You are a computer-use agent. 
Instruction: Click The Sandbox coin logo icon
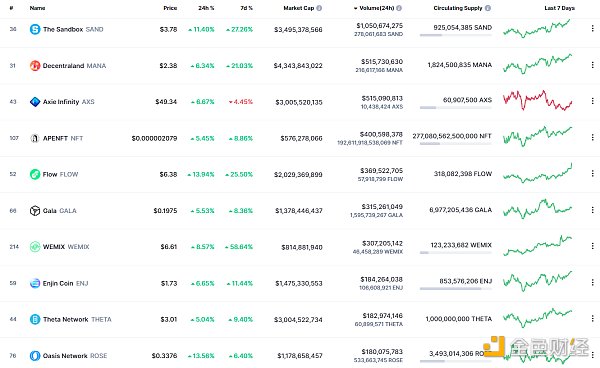[35, 29]
